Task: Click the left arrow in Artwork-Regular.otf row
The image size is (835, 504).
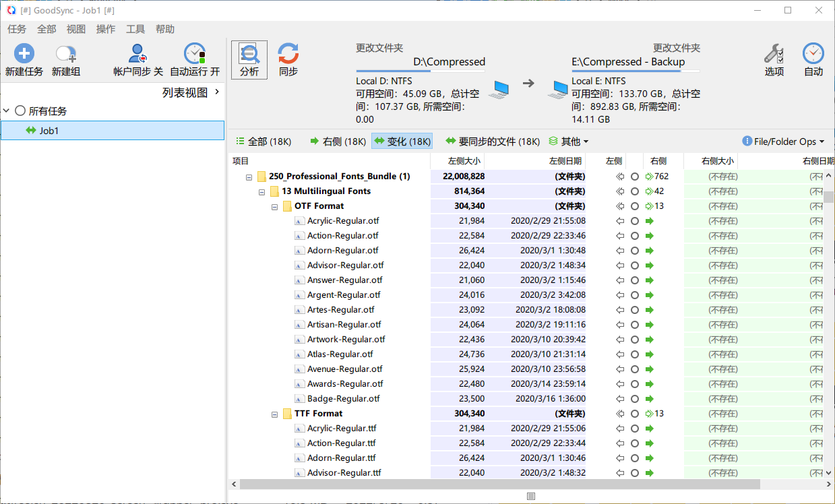Action: coord(620,340)
